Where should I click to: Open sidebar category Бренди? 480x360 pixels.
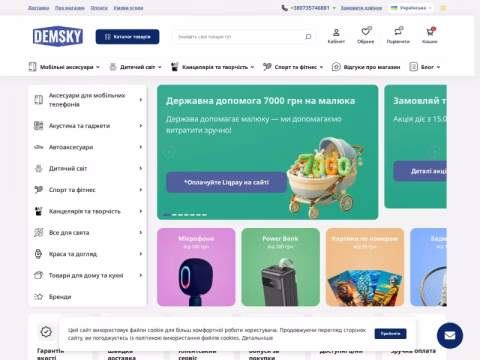60,297
